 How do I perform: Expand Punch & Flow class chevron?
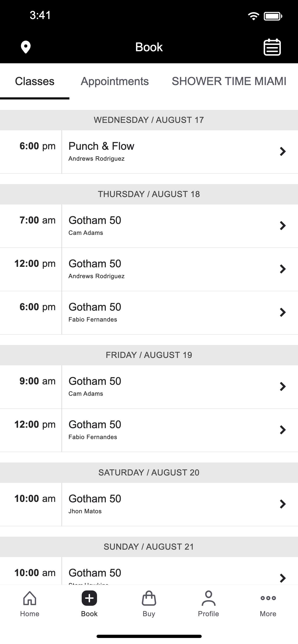pyautogui.click(x=283, y=152)
